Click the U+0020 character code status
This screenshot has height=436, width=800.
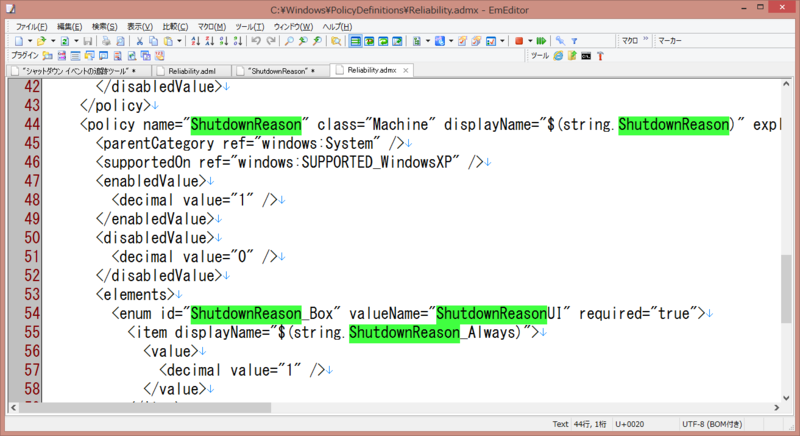click(630, 424)
